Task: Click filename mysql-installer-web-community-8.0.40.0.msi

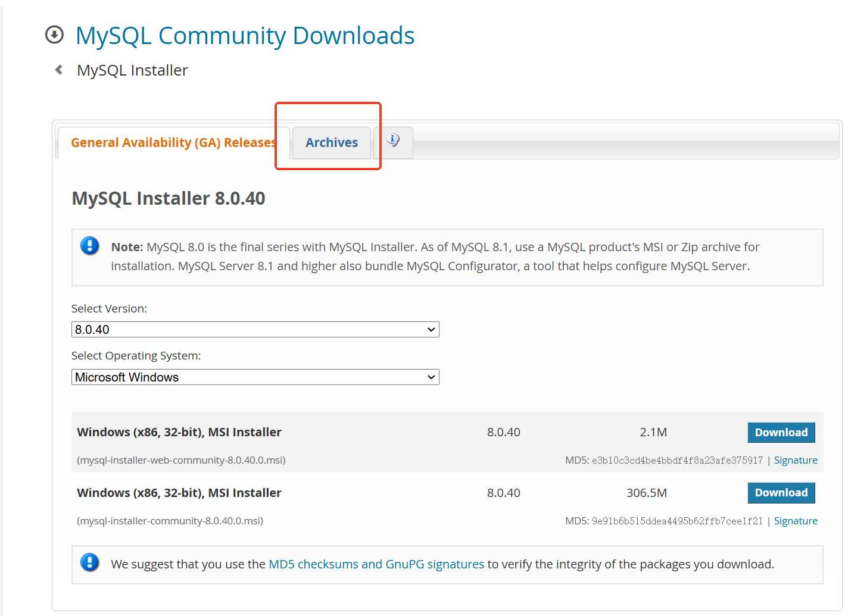Action: (182, 460)
